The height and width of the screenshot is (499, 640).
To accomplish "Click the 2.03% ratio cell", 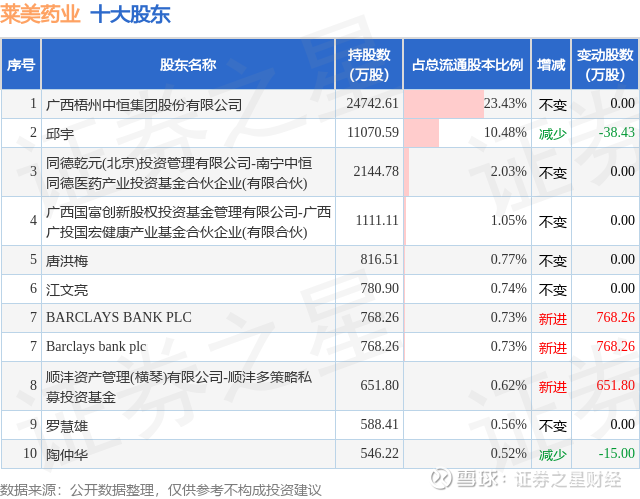I will click(x=467, y=172).
